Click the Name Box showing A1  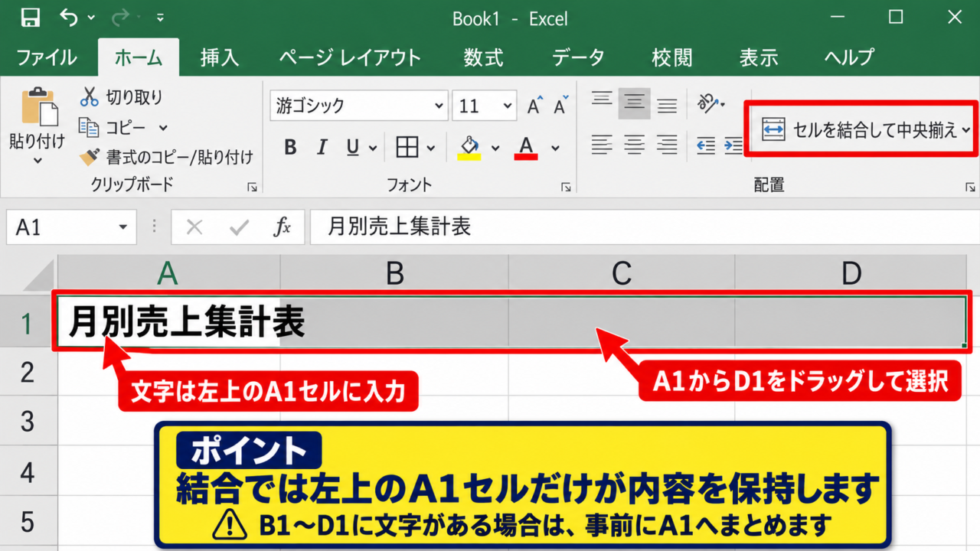(x=72, y=227)
